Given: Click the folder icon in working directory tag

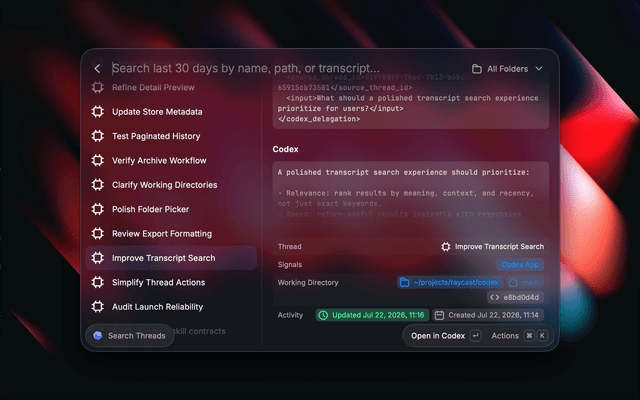Looking at the screenshot, I should pyautogui.click(x=404, y=282).
